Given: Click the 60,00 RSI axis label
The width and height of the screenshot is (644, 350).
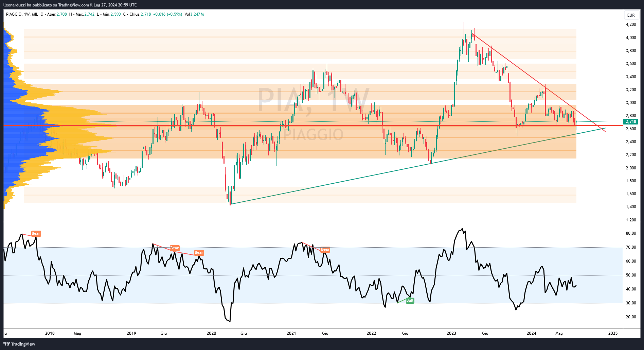Looking at the screenshot, I should tap(631, 261).
